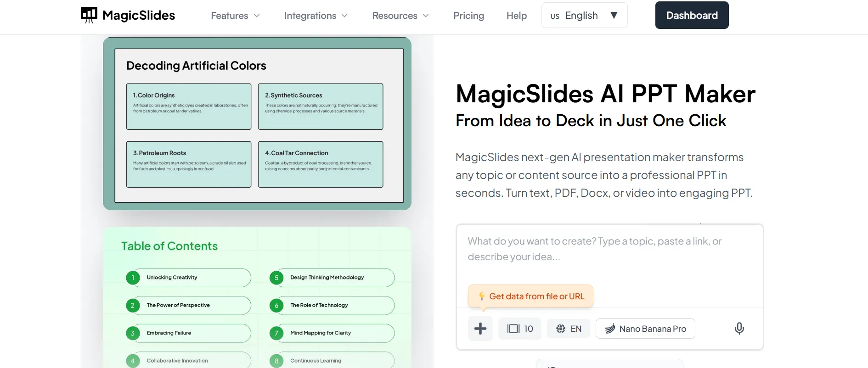Select the Embracing Failure entry
The image size is (868, 368).
pyautogui.click(x=188, y=333)
